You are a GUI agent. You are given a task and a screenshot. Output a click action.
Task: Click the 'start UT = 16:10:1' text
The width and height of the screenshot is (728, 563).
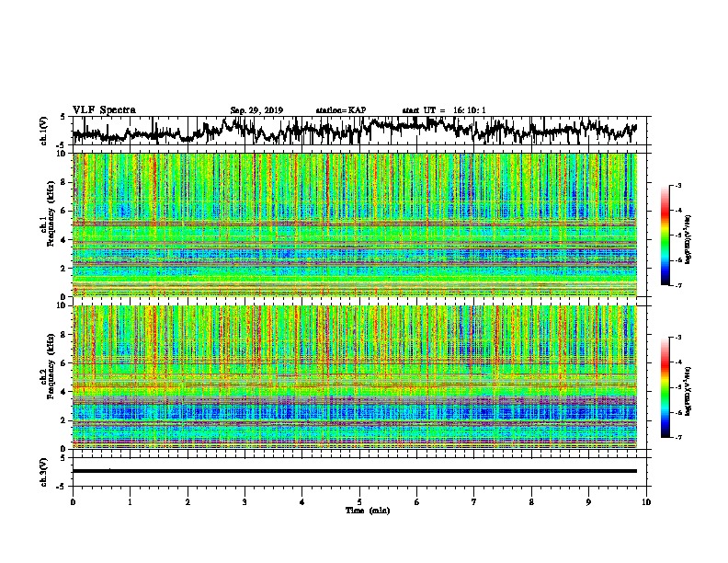(444, 110)
